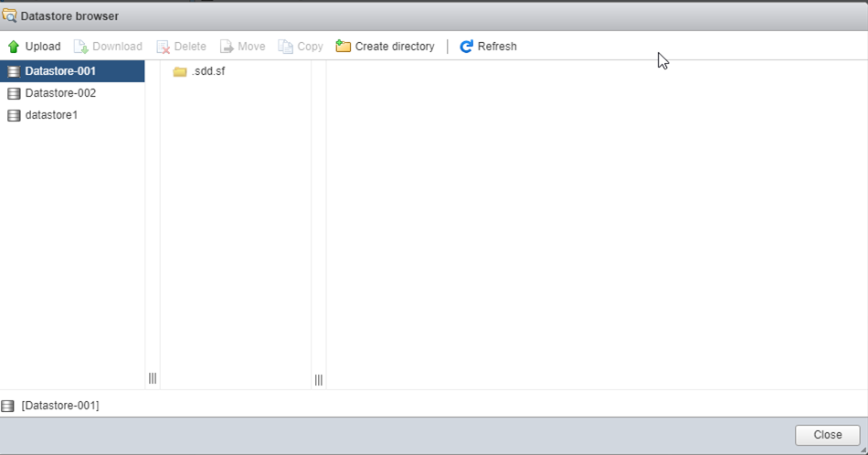Click the Delete label in the toolbar
This screenshot has width=868, height=455.
[x=190, y=47]
